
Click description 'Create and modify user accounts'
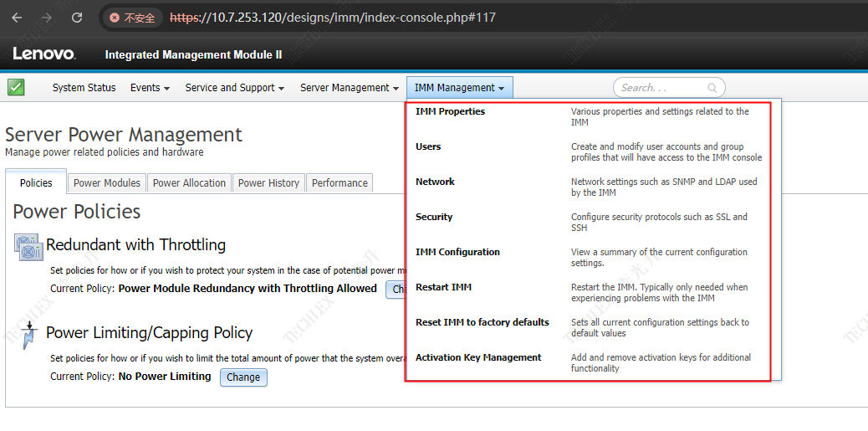[x=666, y=151]
